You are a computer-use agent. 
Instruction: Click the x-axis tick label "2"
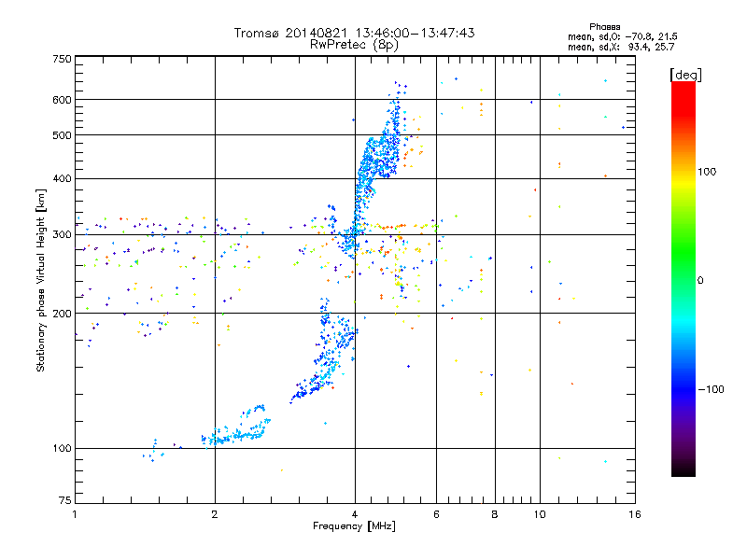[x=215, y=514]
